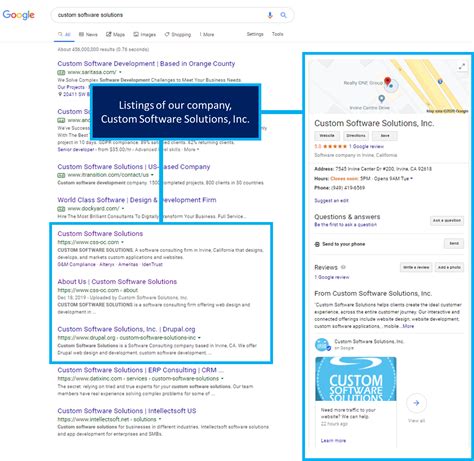Click the map thumbnail in knowledge panel

[389, 86]
